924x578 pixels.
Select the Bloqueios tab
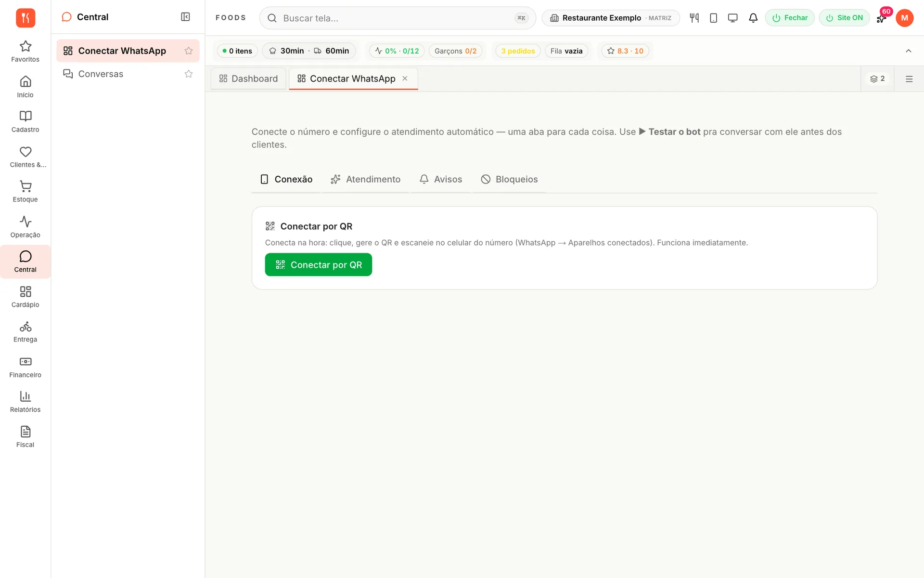point(509,179)
